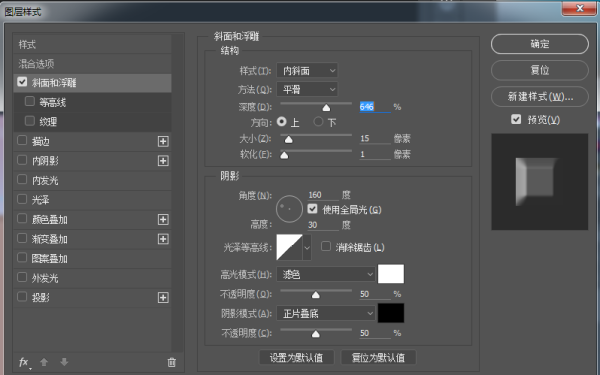This screenshot has width=600, height=375.
Task: Click the plus icon beside 投影
Action: (163, 297)
